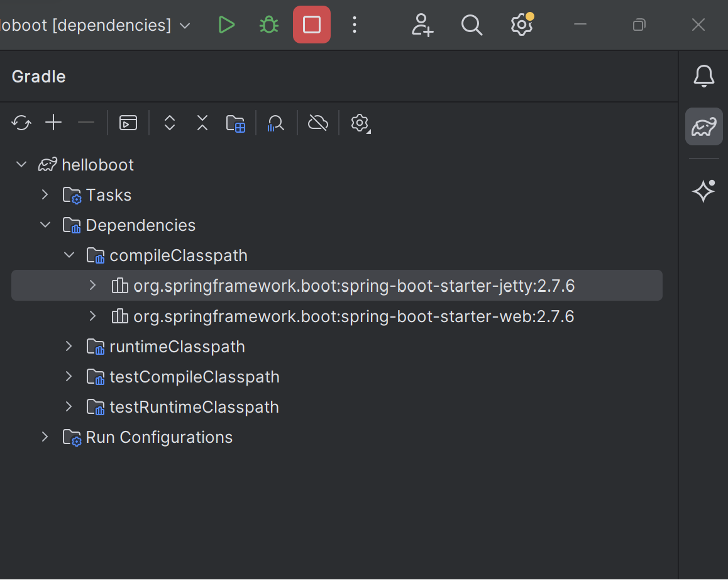
Task: Select the runtimeClasspath tree item
Action: [177, 347]
